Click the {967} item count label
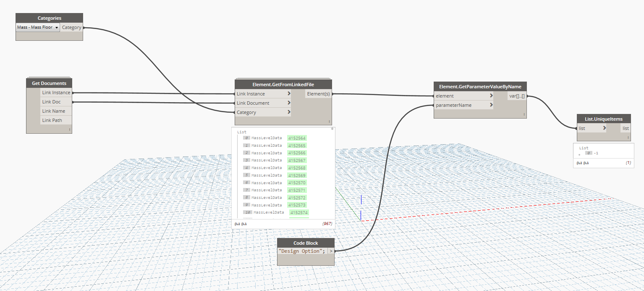This screenshot has width=644, height=291. click(x=327, y=224)
